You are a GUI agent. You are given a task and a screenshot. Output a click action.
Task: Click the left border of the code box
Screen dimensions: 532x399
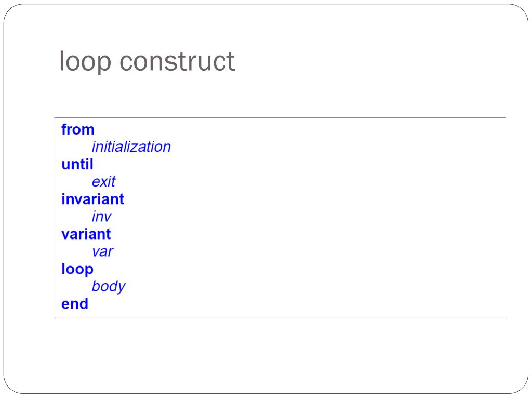[x=55, y=218]
